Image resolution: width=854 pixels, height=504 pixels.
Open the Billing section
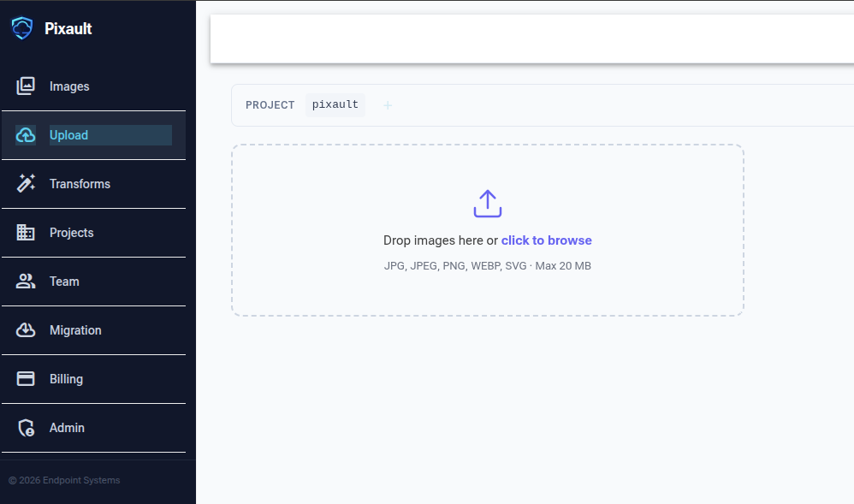[x=64, y=378]
